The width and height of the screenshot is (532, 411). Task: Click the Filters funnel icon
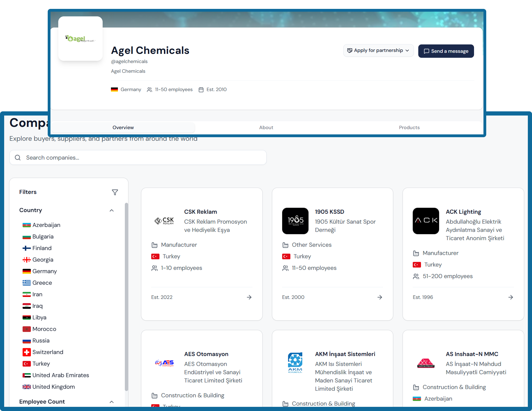[x=115, y=192]
